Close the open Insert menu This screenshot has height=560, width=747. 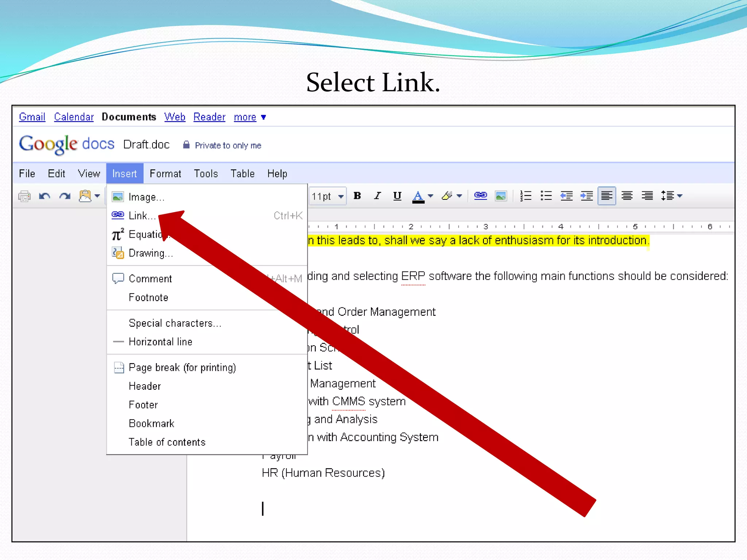click(x=125, y=174)
